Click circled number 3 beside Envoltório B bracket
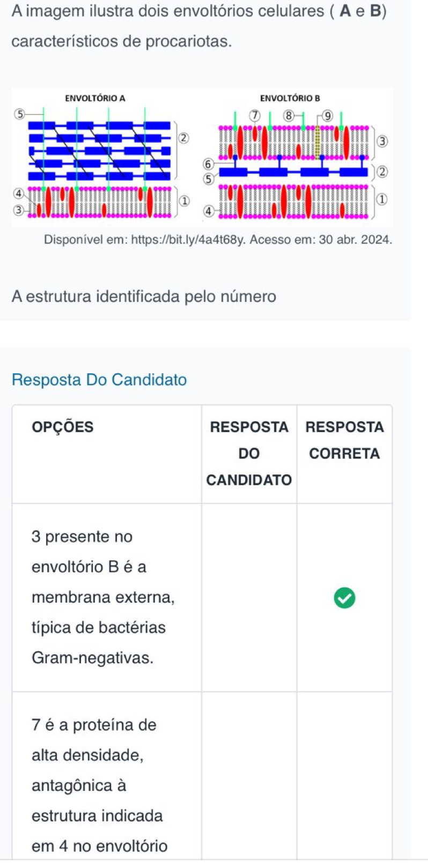The width and height of the screenshot is (428, 868). [x=382, y=142]
